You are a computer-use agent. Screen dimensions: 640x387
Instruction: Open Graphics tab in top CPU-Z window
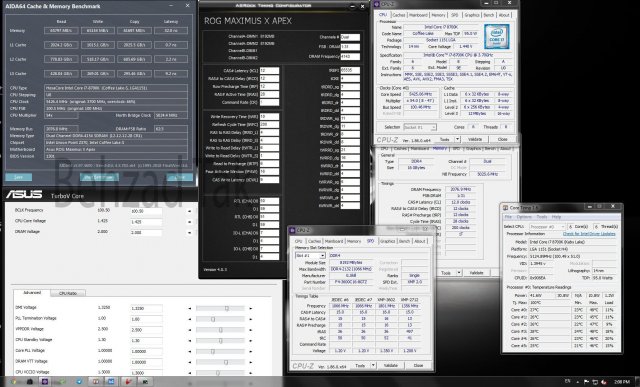click(471, 15)
